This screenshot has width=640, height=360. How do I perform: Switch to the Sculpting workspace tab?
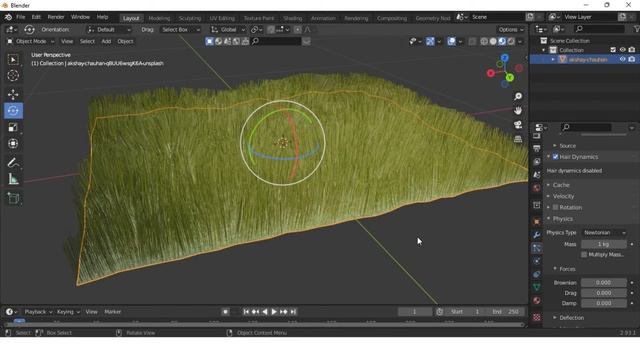(190, 18)
